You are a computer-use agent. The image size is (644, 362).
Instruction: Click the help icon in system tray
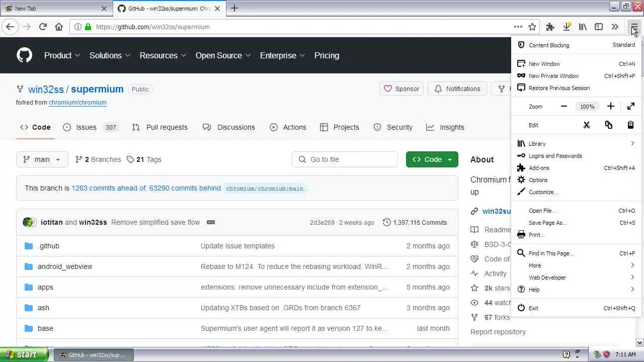tap(567, 354)
